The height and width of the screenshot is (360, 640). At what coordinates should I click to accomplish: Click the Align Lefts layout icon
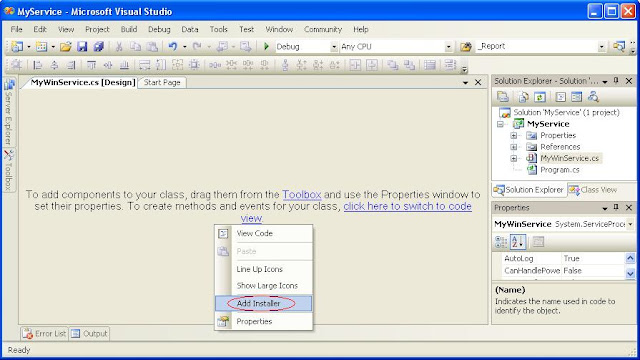(x=38, y=65)
